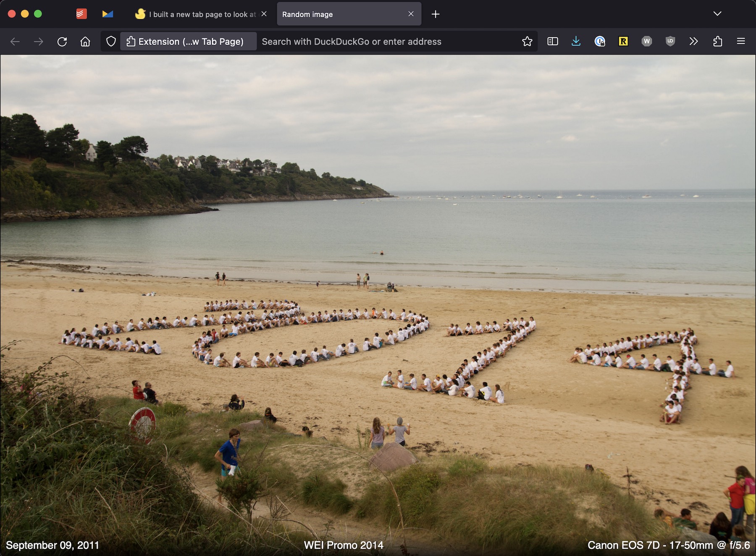Switch to the 'I built a new tab page' tab
The width and height of the screenshot is (756, 556).
(x=197, y=14)
